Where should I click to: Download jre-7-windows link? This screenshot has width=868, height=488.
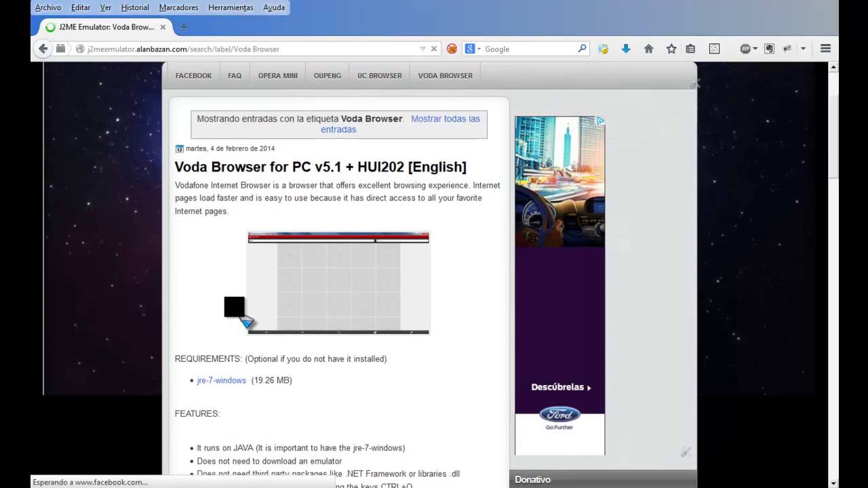(222, 380)
